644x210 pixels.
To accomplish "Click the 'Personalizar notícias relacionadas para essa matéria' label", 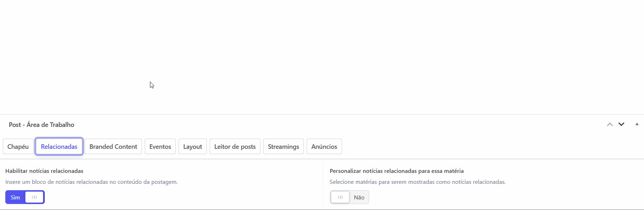I will point(397,171).
